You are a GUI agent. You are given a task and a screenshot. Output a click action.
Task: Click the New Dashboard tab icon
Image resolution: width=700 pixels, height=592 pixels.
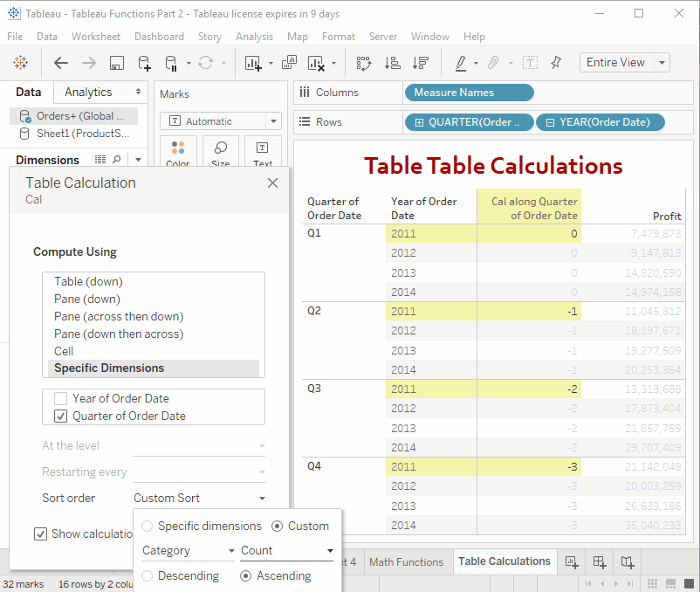coord(600,561)
